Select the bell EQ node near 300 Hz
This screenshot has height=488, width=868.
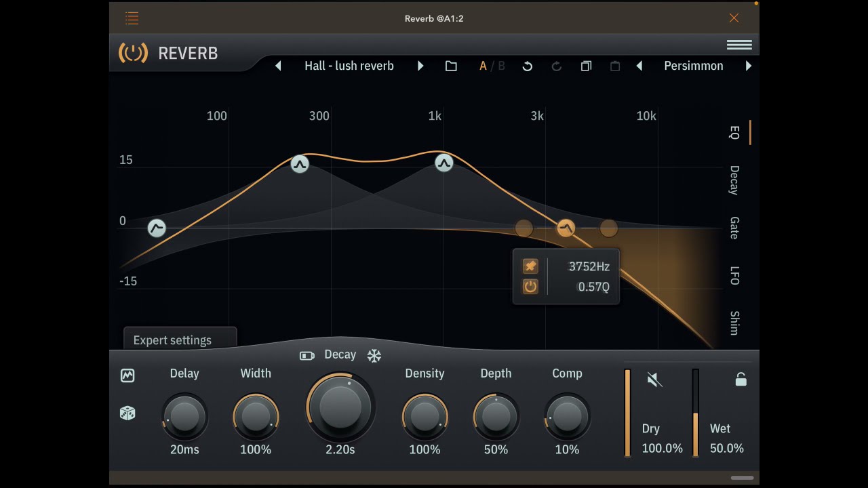coord(300,163)
